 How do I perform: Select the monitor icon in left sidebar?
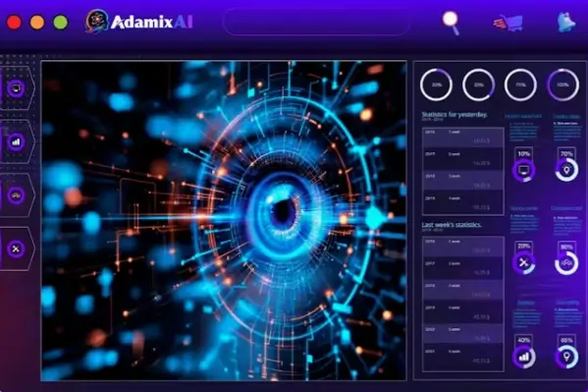pos(16,88)
